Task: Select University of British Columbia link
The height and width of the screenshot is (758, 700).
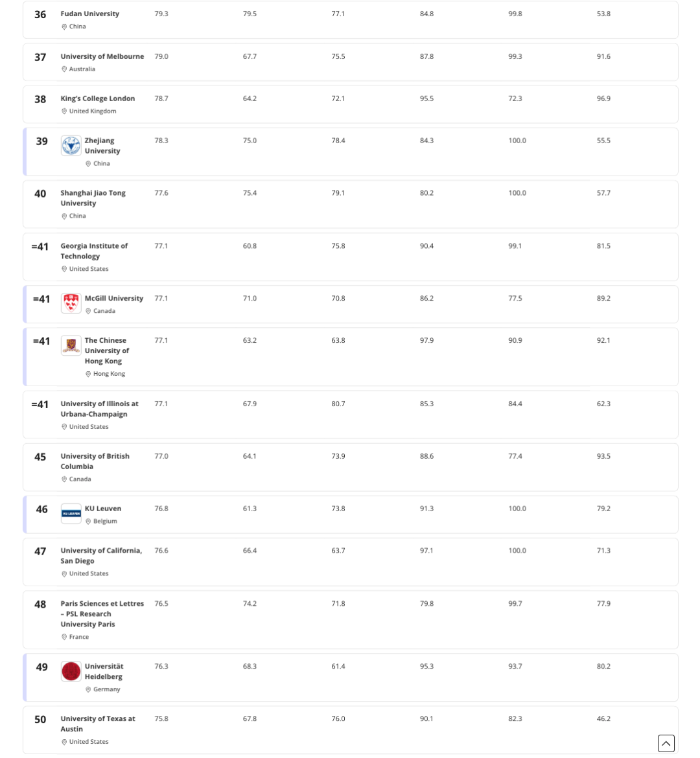Action: click(95, 461)
